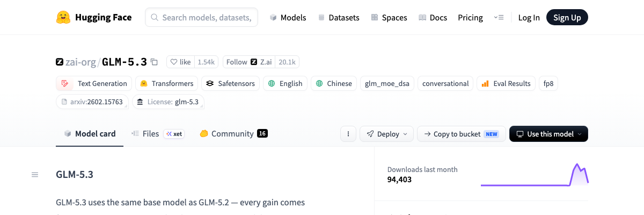The width and height of the screenshot is (644, 215).
Task: Focus the search models, datasets input field
Action: pyautogui.click(x=201, y=17)
